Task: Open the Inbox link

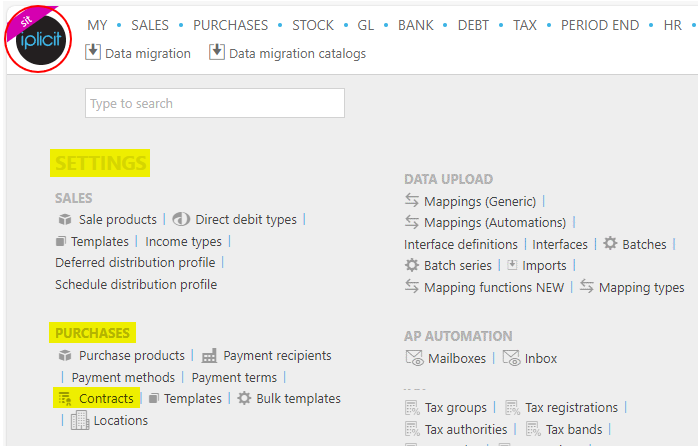Action: tap(540, 358)
